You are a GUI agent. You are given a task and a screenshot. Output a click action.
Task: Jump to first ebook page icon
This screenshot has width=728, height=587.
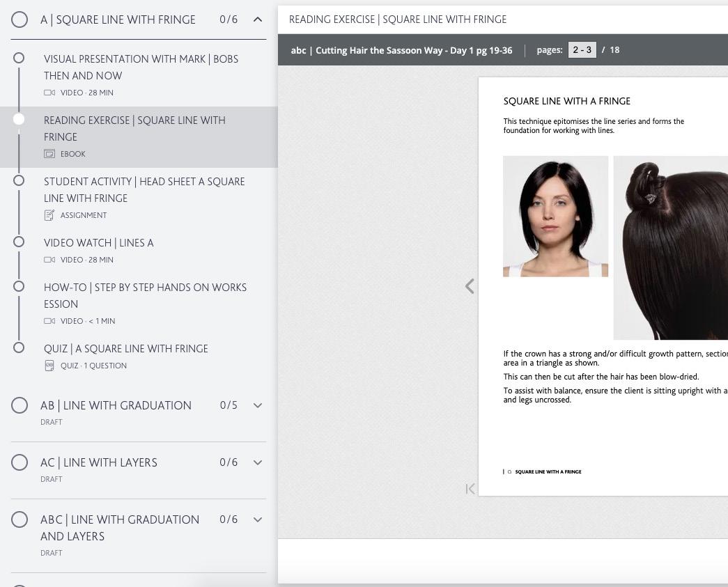click(470, 489)
